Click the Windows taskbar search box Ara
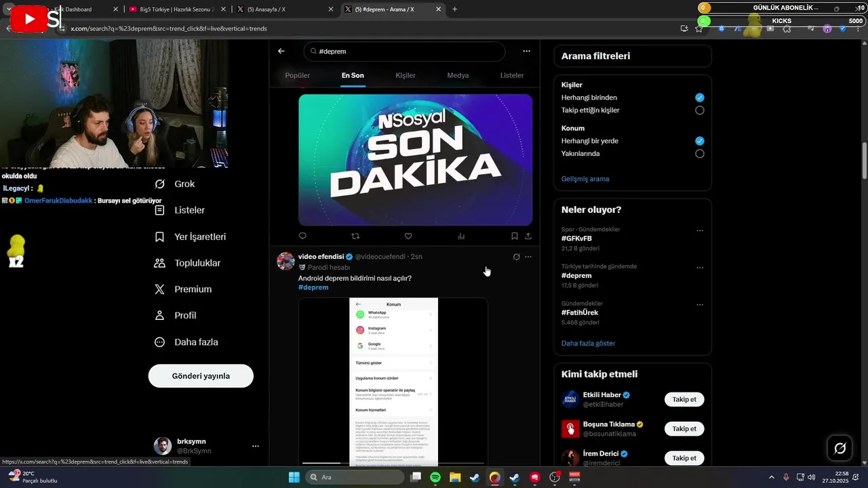 point(355,477)
